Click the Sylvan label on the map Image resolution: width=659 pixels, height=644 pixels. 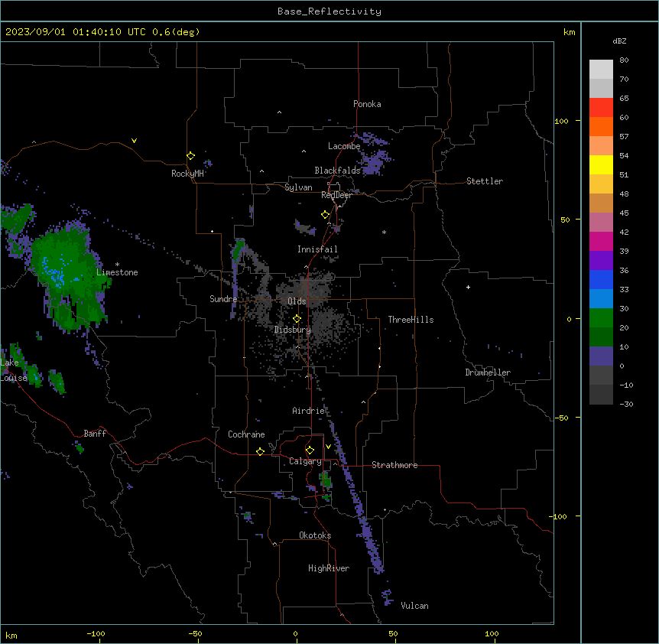click(298, 187)
